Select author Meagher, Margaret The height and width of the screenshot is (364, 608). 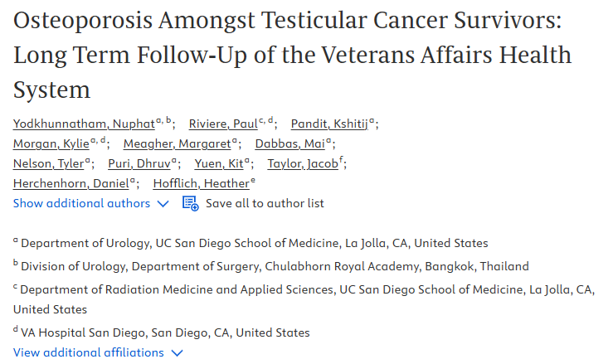click(178, 143)
